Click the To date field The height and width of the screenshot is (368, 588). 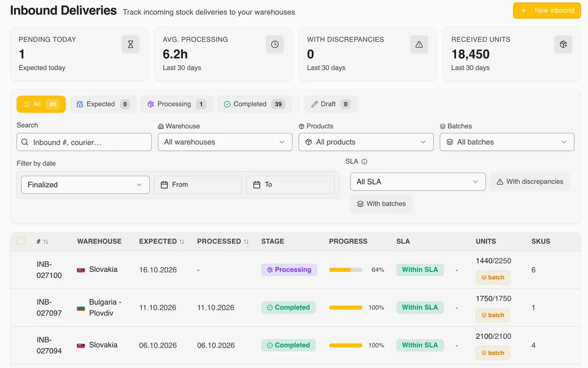[291, 184]
